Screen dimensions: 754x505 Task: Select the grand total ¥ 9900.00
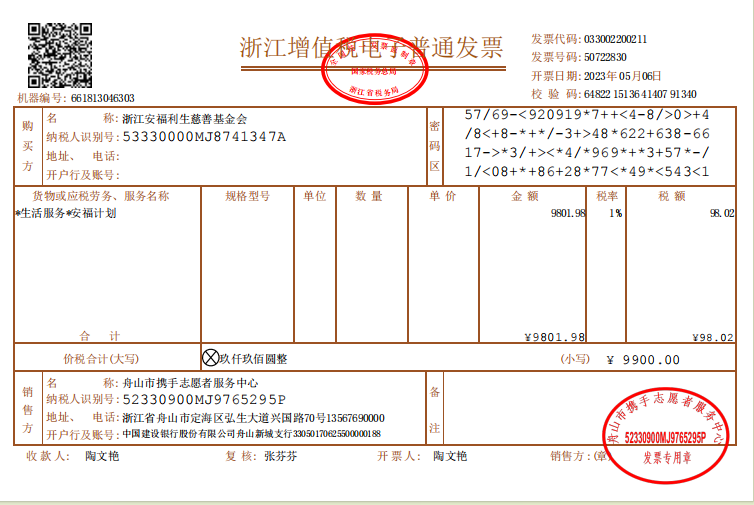(x=643, y=360)
